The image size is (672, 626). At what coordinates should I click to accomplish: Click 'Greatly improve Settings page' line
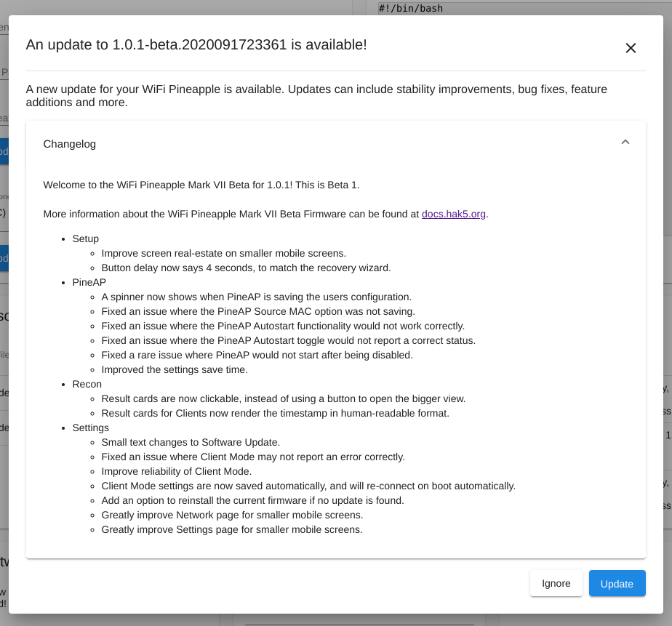point(232,530)
